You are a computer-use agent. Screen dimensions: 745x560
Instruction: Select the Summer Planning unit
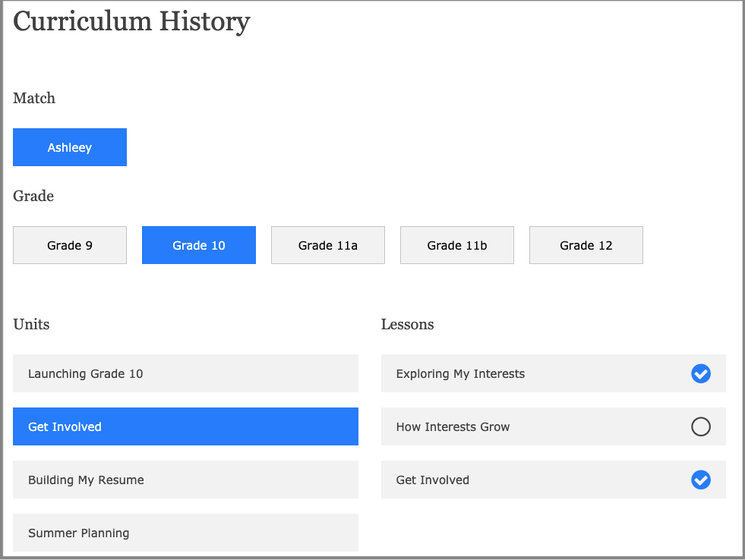coord(185,533)
